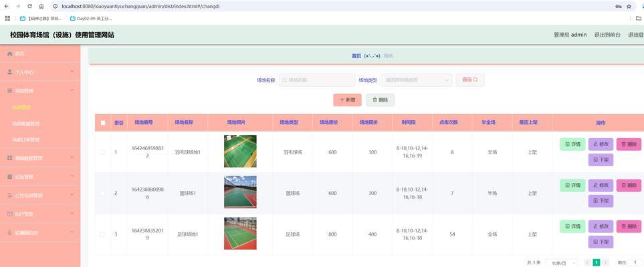Click the 首页 breadcrumb link

point(356,56)
